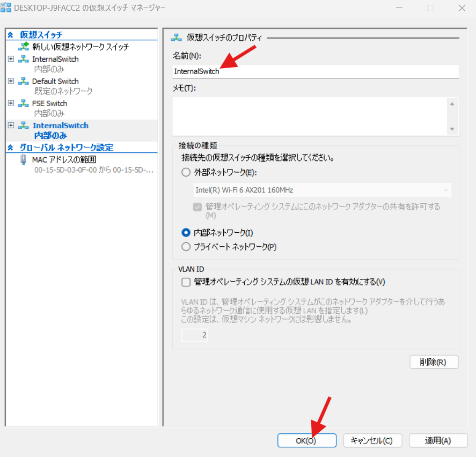Image resolution: width=476 pixels, height=457 pixels.
Task: Expand the FSE Switch tree node
Action: [x=11, y=103]
